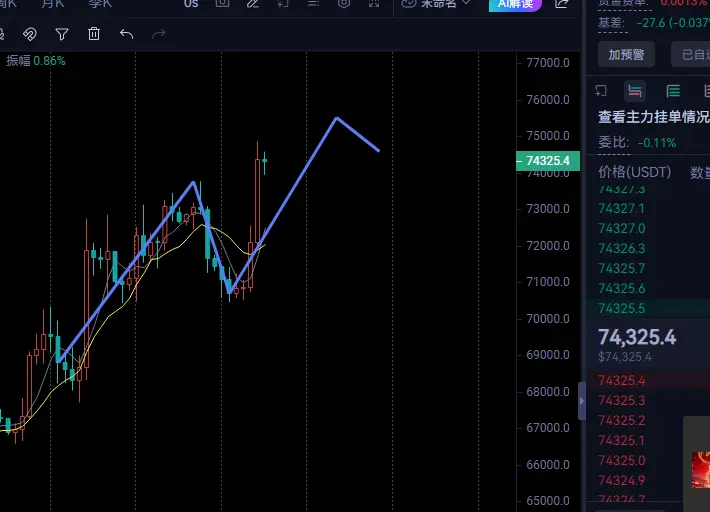Click the AI解读 button
This screenshot has height=512, width=710.
click(515, 4)
